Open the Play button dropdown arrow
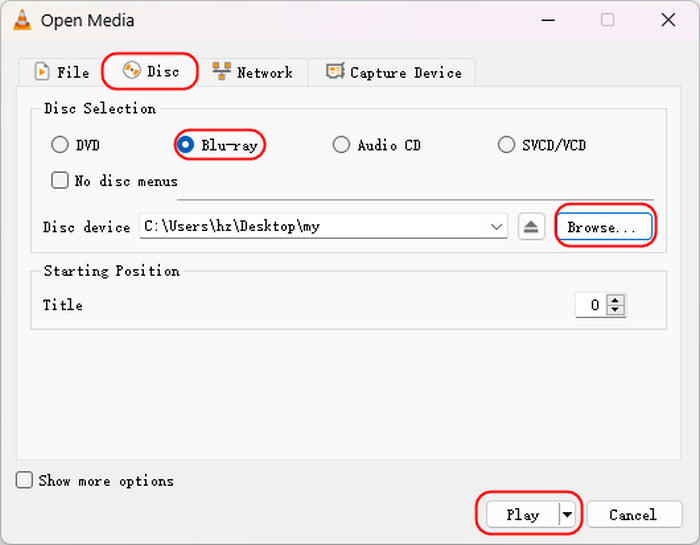This screenshot has width=700, height=545. coord(567,514)
